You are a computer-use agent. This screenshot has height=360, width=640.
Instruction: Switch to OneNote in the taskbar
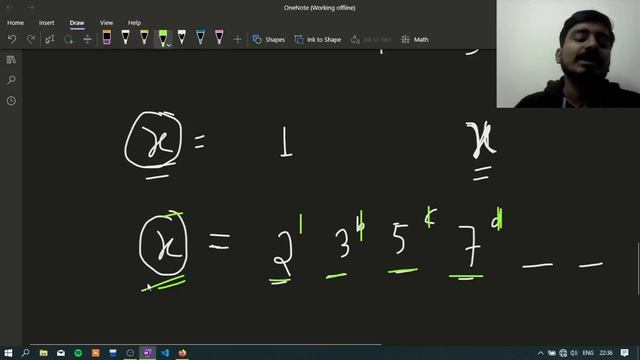147,353
